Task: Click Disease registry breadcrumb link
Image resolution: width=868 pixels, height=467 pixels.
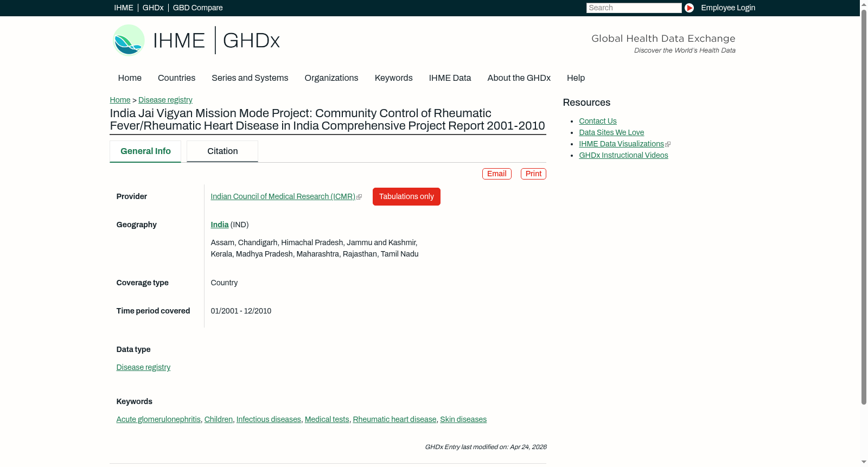Action: [x=165, y=100]
